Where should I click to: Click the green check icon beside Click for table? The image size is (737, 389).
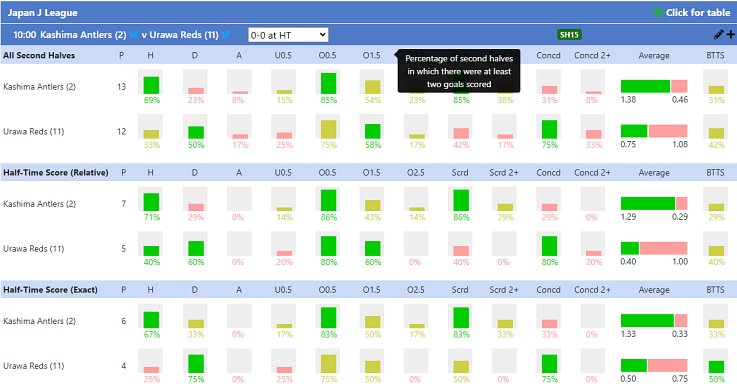[x=658, y=12]
